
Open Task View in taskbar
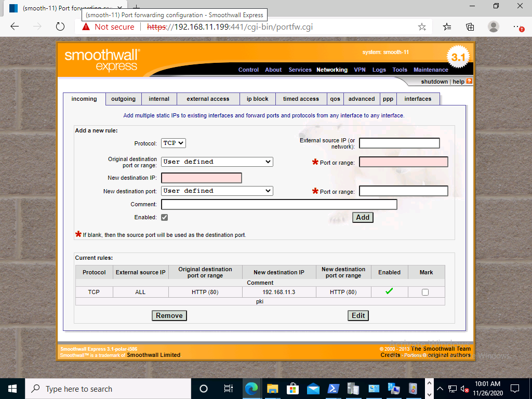(229, 389)
